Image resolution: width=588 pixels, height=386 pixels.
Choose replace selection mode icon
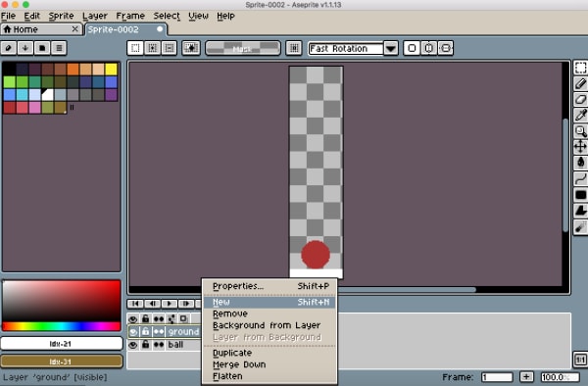click(135, 48)
